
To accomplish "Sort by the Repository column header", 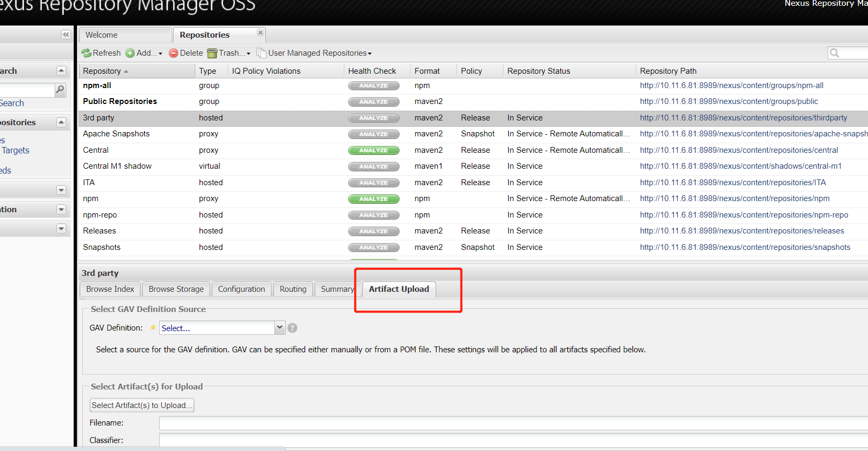I will click(x=136, y=71).
